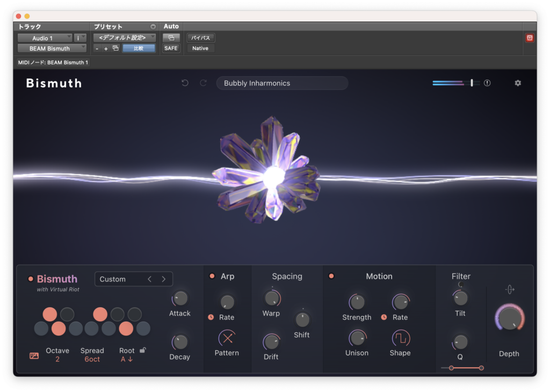Screen dimensions: 550x392
Task: Toggle the second upper-row note circle (inactive)
Action: click(67, 314)
